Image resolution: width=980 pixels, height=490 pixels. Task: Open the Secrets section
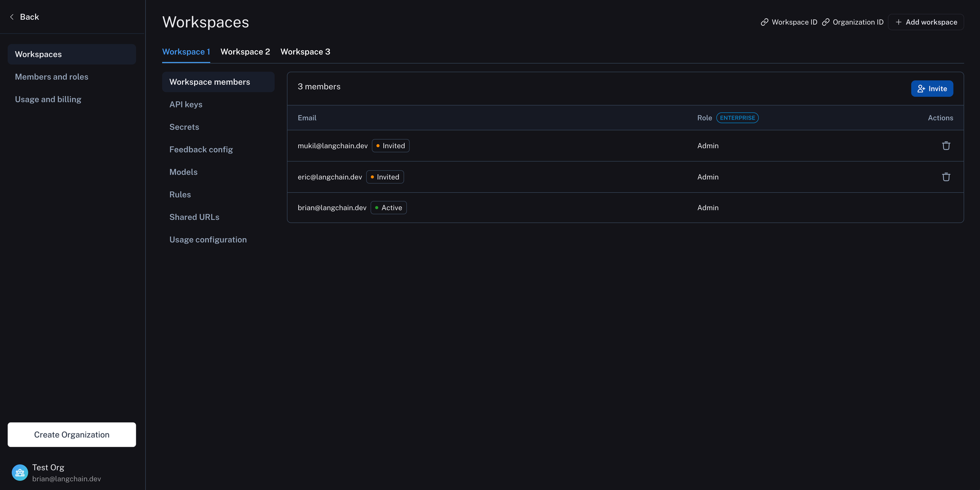pos(184,127)
